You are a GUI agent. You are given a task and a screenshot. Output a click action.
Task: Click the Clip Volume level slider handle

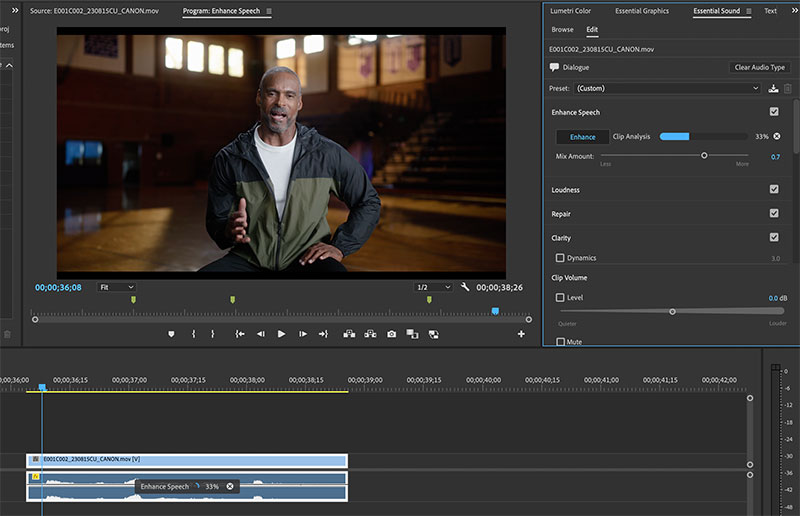(672, 311)
